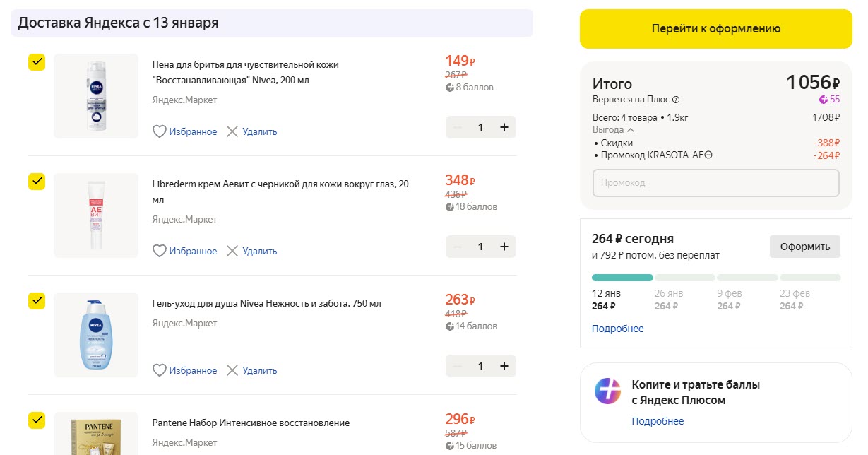This screenshot has width=868, height=455.
Task: Click the Промокод input field
Action: (x=715, y=183)
